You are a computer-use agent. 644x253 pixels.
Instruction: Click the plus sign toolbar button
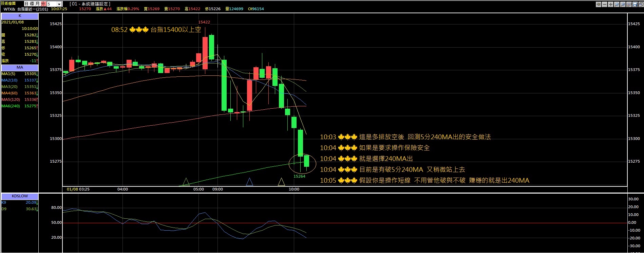(x=611, y=4)
